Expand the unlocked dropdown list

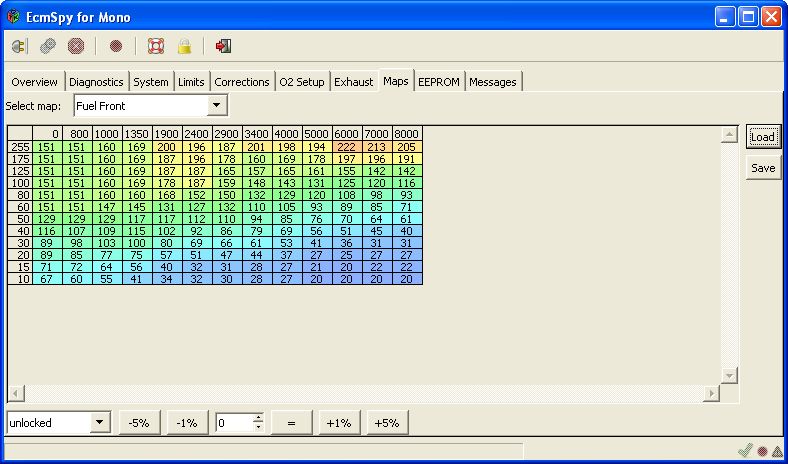tap(99, 423)
